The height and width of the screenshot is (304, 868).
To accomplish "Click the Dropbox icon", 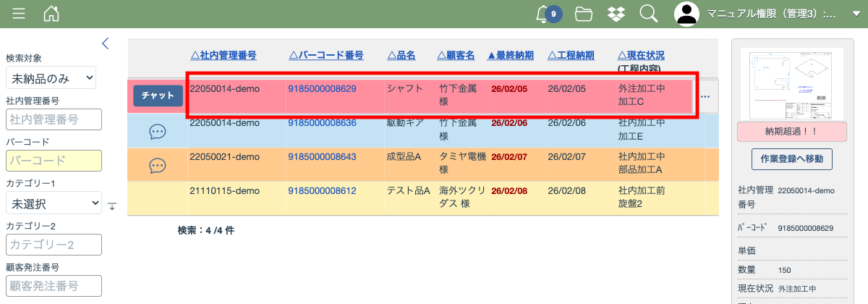I will (616, 14).
